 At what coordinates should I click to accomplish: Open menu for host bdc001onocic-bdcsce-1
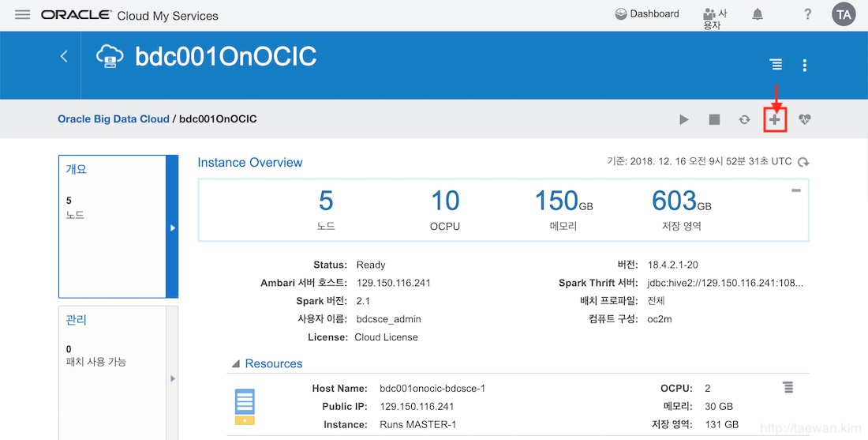(x=788, y=387)
